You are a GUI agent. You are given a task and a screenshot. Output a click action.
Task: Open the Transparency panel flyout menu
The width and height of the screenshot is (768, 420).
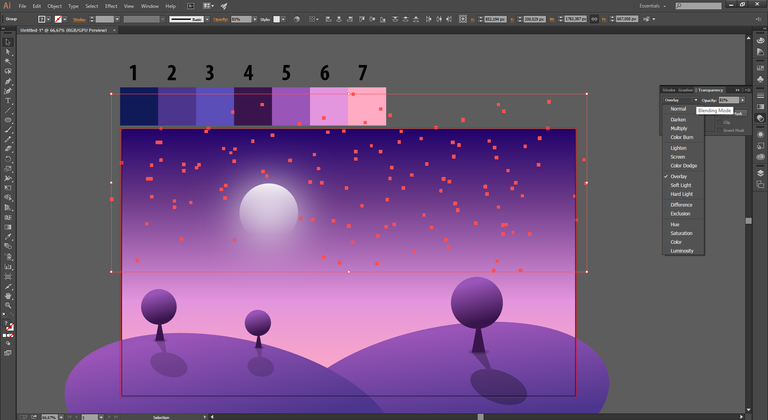click(746, 90)
